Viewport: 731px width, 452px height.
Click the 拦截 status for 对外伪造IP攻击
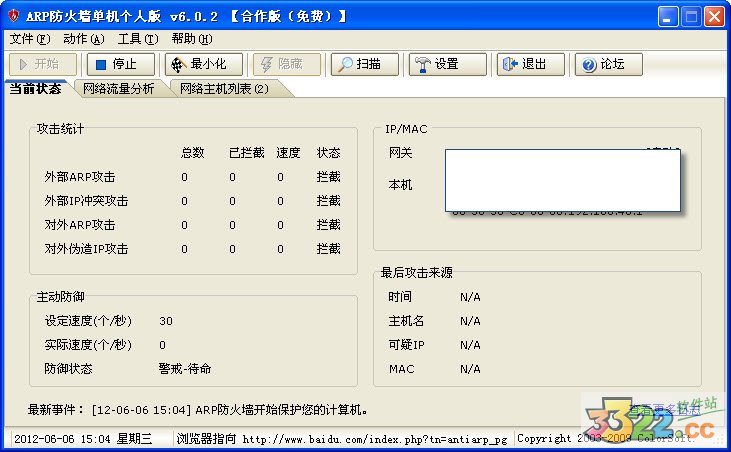pyautogui.click(x=328, y=249)
